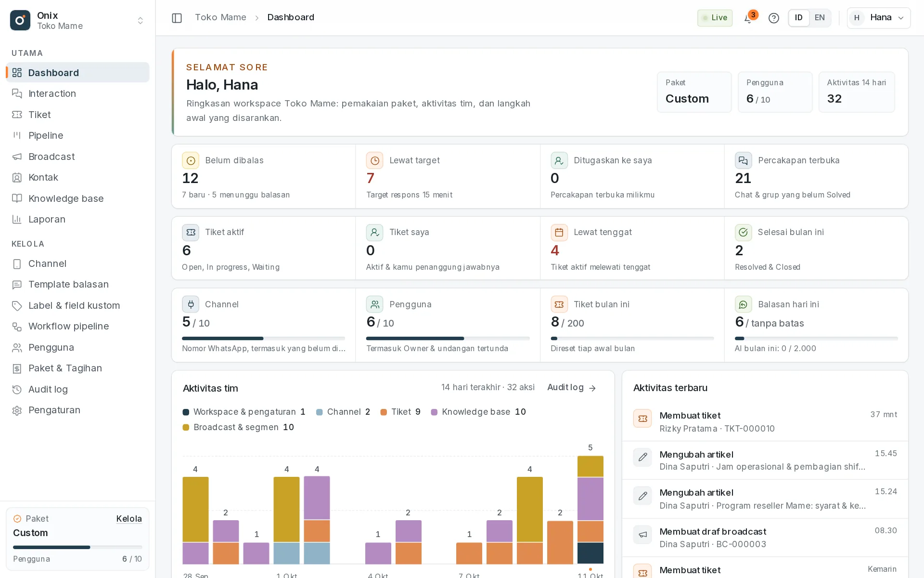The image size is (924, 578).
Task: Toggle Broadcast & segmen legend series
Action: tap(238, 427)
